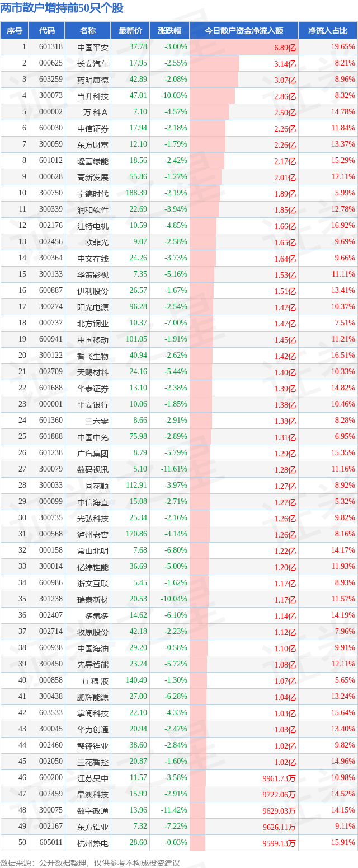This screenshot has width=358, height=868.
Task: Click stock name 中信证券
Action: (x=93, y=129)
